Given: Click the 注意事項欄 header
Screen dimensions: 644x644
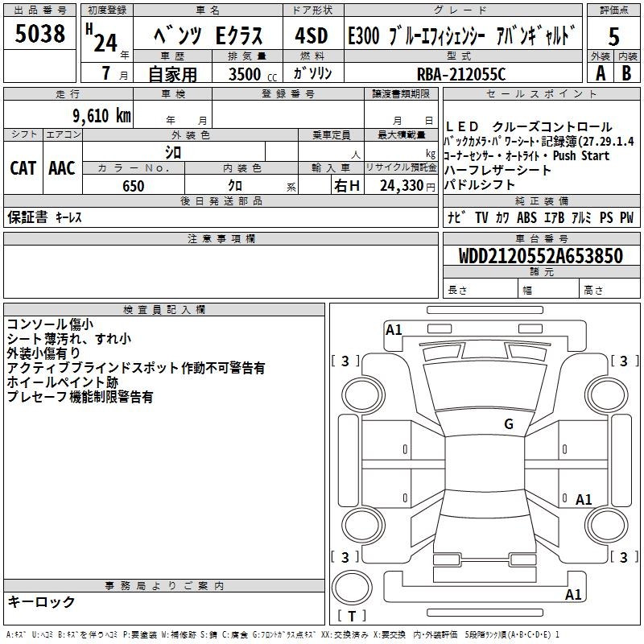Looking at the screenshot, I should click(221, 238).
